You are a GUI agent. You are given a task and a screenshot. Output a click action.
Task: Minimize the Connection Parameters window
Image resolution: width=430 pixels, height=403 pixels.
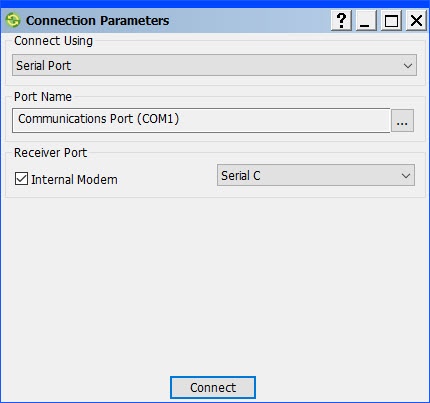pyautogui.click(x=366, y=21)
